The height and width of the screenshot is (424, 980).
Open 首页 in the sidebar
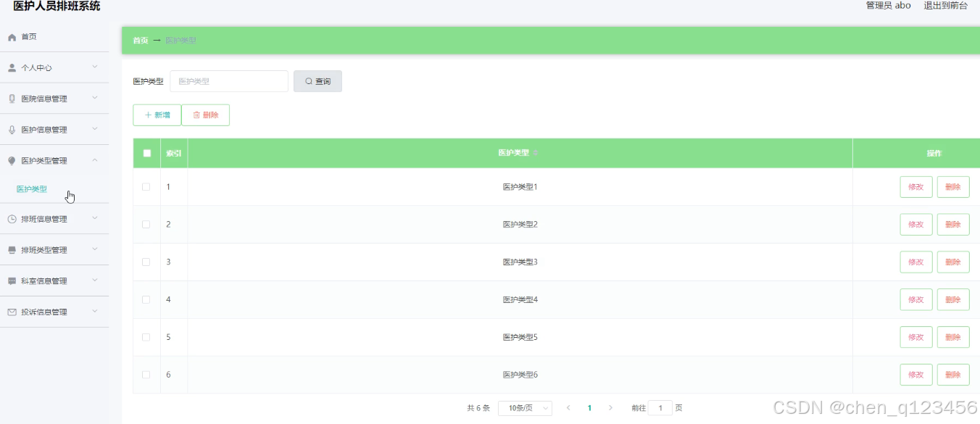tap(54, 37)
